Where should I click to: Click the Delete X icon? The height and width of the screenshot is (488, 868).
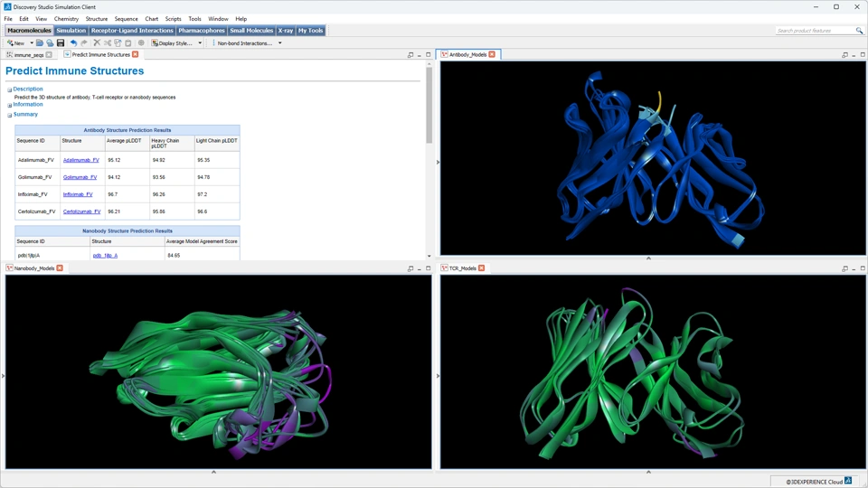click(x=97, y=42)
